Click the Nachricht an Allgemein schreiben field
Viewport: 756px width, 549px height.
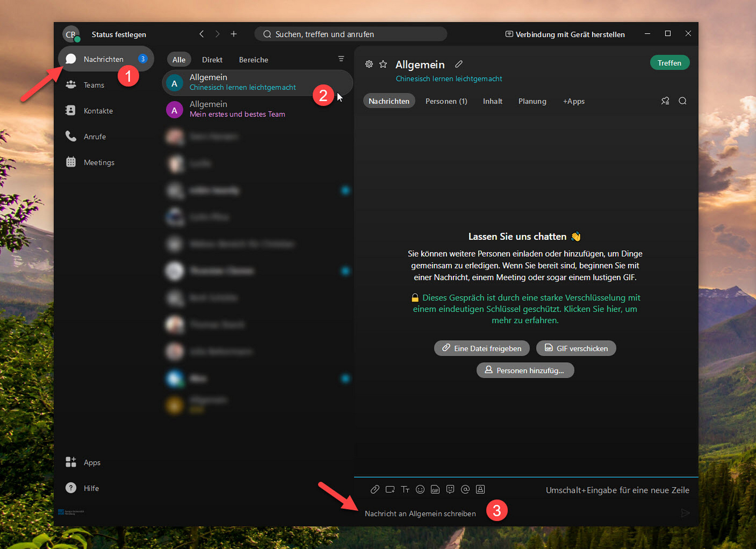[420, 514]
